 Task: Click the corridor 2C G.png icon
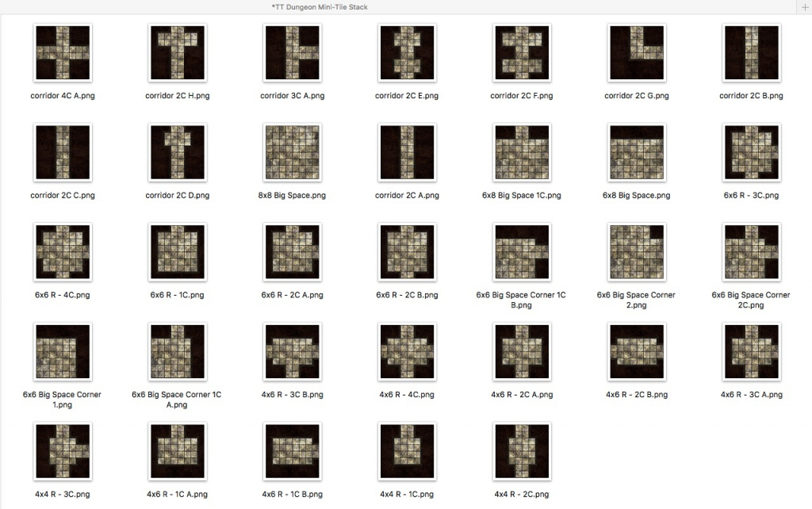pyautogui.click(x=636, y=53)
